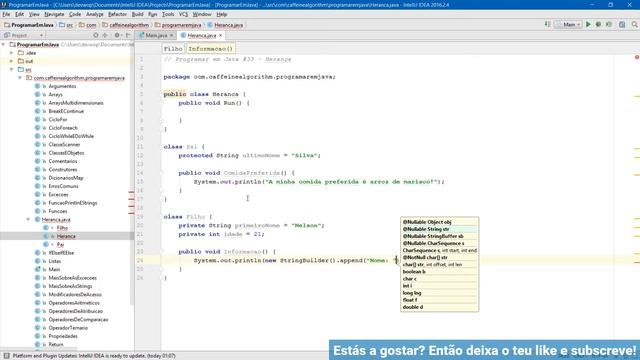The image size is (640, 360).
Task: Collapse the com.caffeinealgorithm.programaremjava package node
Action: pos(20,78)
